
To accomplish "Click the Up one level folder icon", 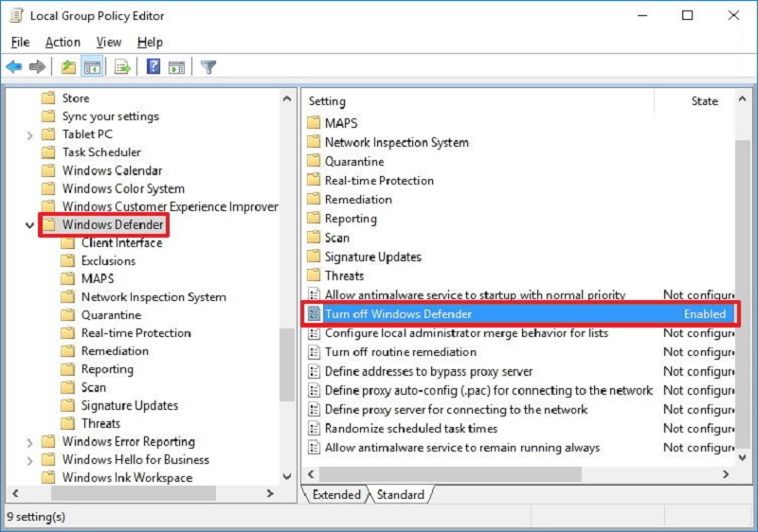I will 68,66.
